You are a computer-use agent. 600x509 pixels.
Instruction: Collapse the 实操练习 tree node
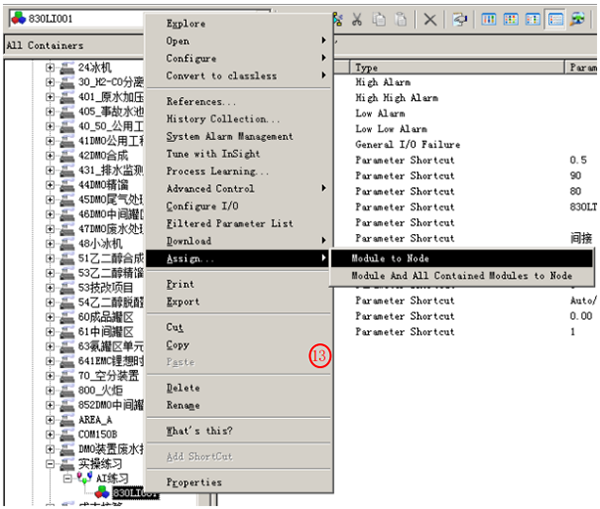click(51, 465)
